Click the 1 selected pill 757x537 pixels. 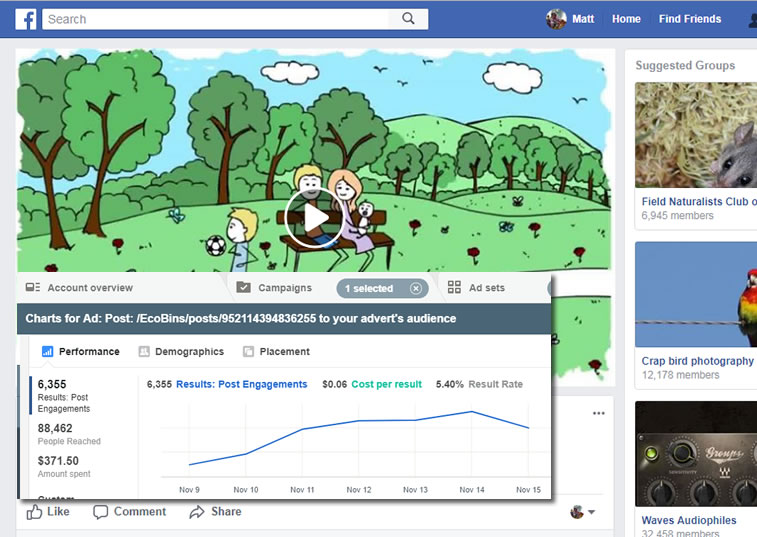[382, 288]
